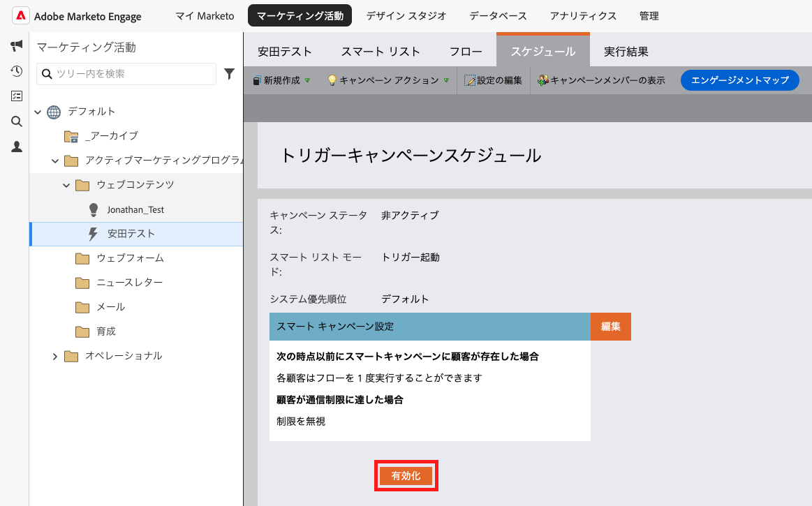Select the ウェブフォーム folder row

(x=136, y=258)
